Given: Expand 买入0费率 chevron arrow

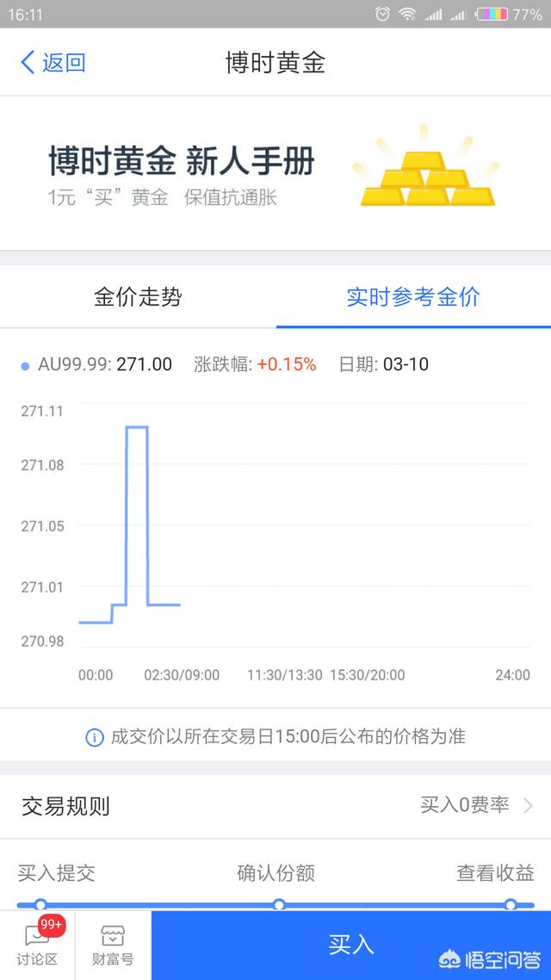Looking at the screenshot, I should [528, 805].
